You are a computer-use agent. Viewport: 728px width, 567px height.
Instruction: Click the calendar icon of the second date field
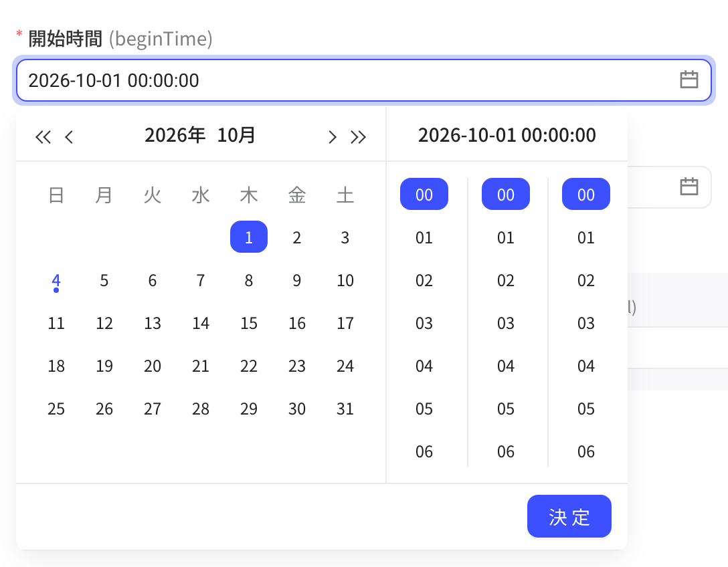click(689, 187)
